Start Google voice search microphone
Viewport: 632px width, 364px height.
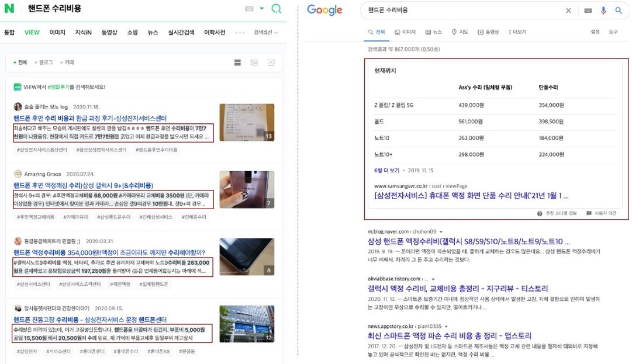pos(603,11)
